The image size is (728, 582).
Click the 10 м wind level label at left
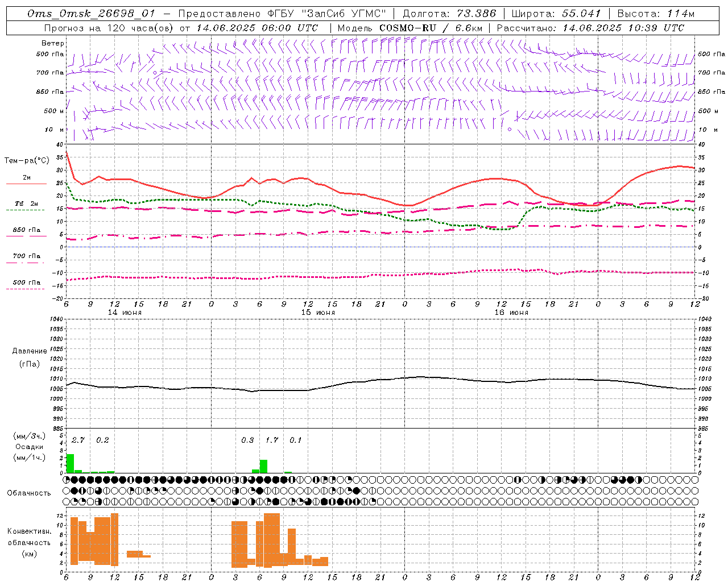55,130
